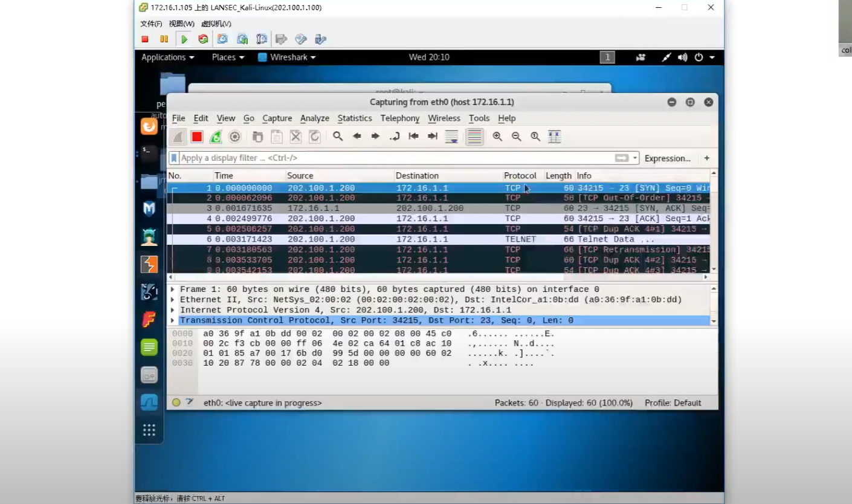The image size is (852, 504).
Task: Open the Statistics menu
Action: click(x=355, y=118)
